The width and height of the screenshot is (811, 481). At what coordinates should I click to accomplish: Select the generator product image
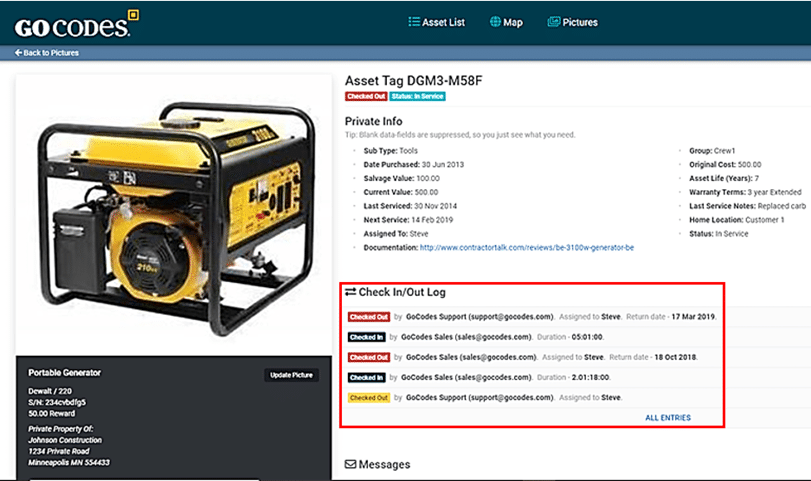click(x=172, y=210)
